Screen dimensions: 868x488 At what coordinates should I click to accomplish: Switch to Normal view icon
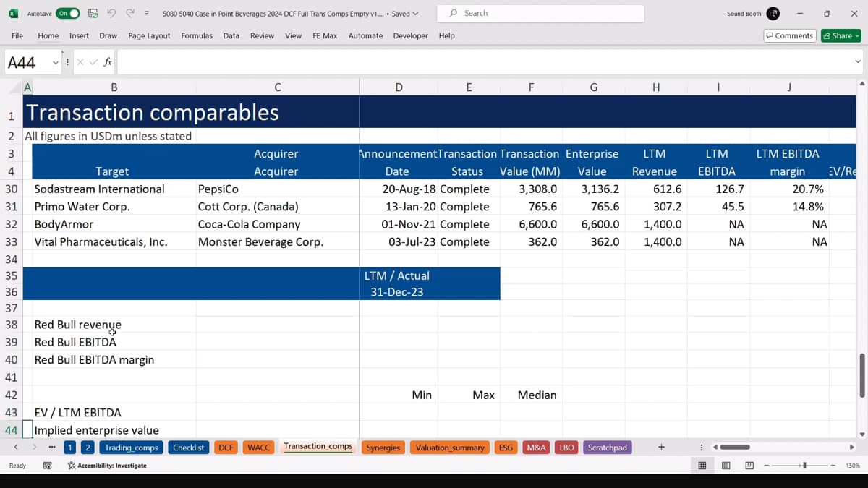[702, 466]
